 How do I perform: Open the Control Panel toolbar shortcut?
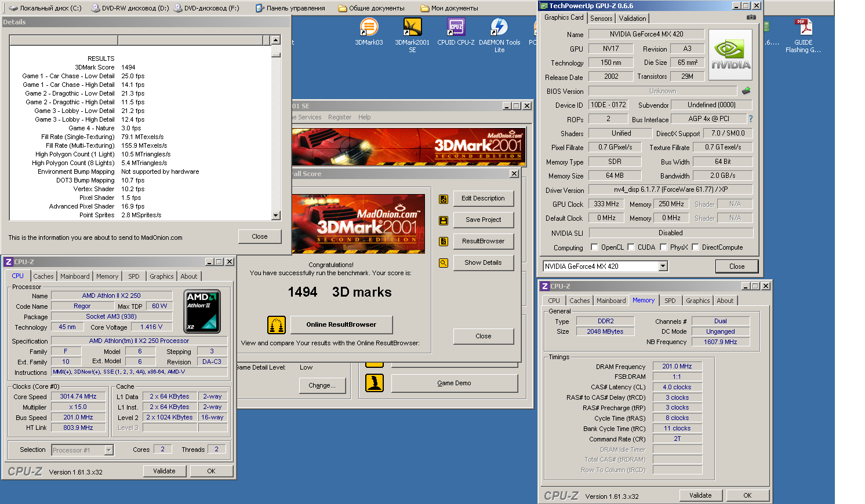coord(290,8)
